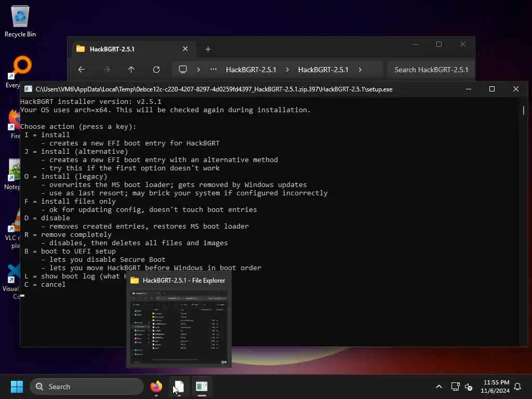
Task: Close the setup.exe console window
Action: [x=516, y=89]
